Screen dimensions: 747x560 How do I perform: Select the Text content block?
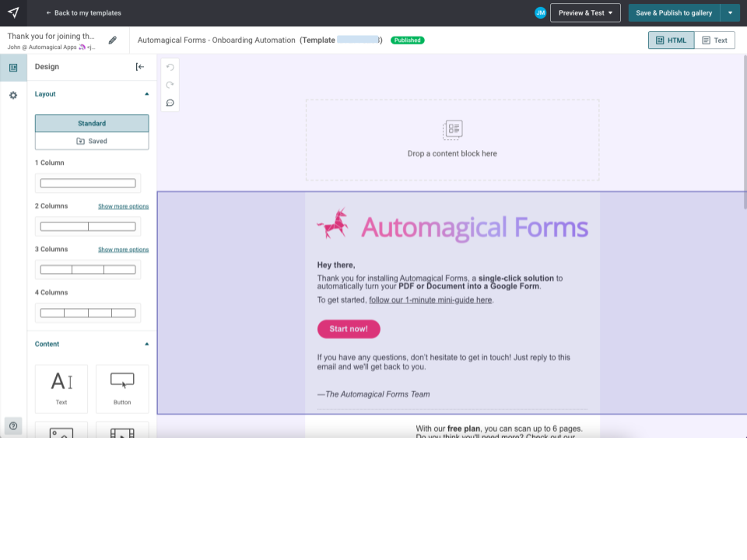[x=61, y=389]
